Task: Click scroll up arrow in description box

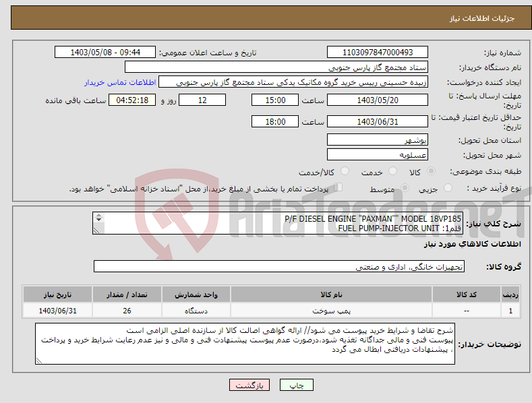Action: pos(98,216)
